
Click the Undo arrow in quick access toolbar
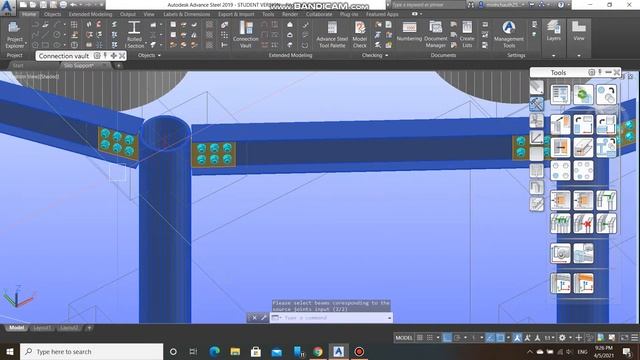[x=74, y=5]
